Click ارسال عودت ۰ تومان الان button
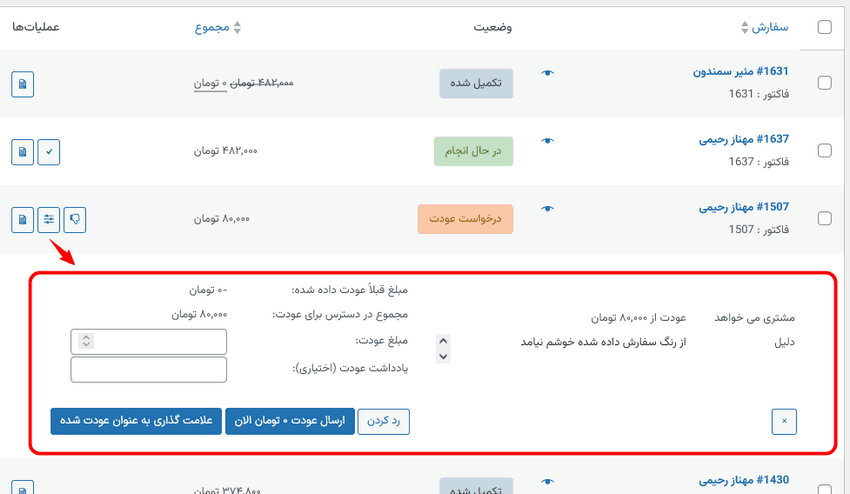Image resolution: width=850 pixels, height=494 pixels. pyautogui.click(x=289, y=421)
